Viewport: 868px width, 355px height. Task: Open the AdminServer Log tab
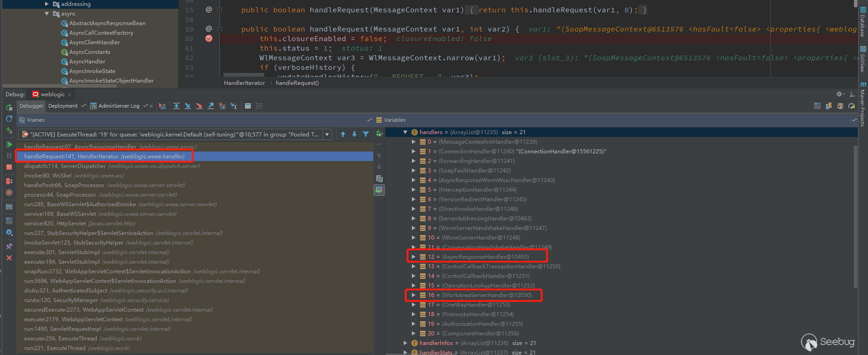pos(119,106)
